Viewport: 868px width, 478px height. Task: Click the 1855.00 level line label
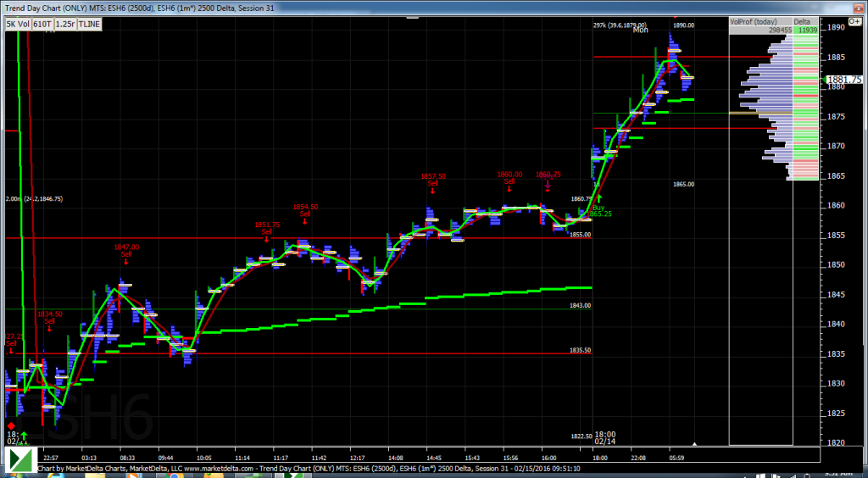(x=580, y=235)
